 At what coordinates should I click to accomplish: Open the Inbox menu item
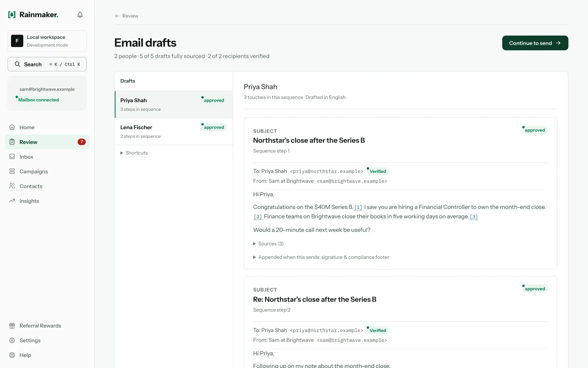(x=47, y=156)
